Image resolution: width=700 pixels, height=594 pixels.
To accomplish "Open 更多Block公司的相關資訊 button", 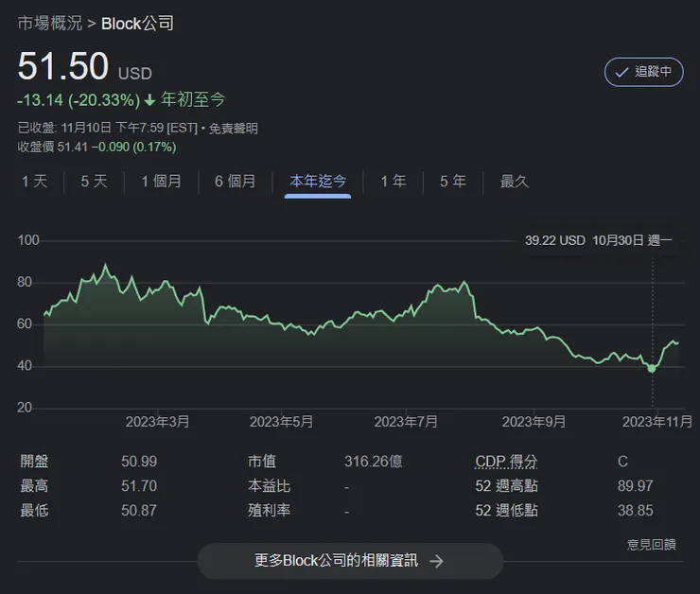I will (350, 561).
